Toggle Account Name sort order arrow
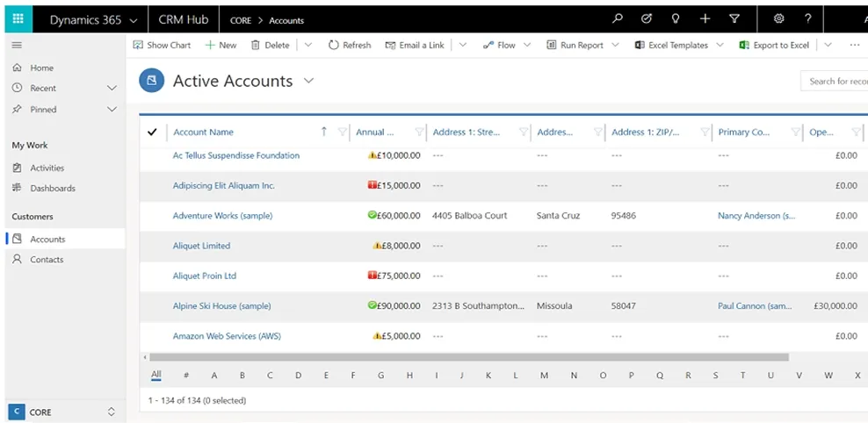Screen dimensions: 868x423 (324, 132)
